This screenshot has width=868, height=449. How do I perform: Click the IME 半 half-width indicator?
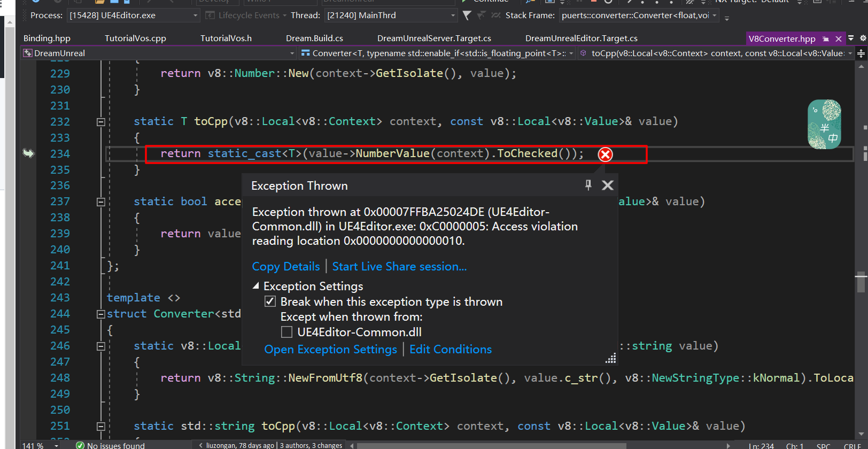[825, 128]
